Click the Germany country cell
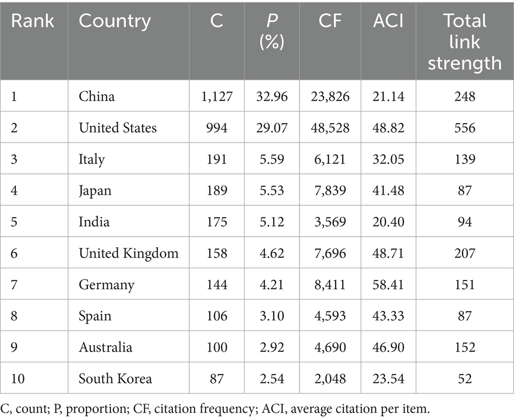The height and width of the screenshot is (420, 514). (x=106, y=285)
